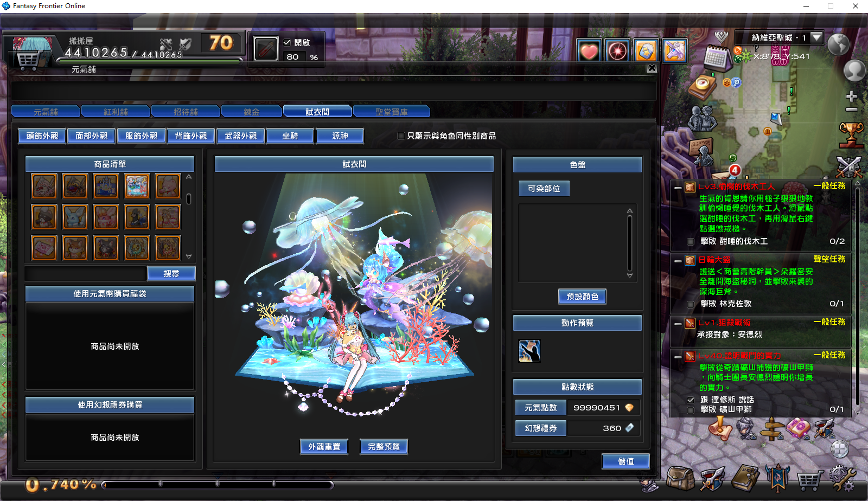Toggle the 開啟 checkbox in top bar
The height and width of the screenshot is (501, 868).
pos(287,42)
